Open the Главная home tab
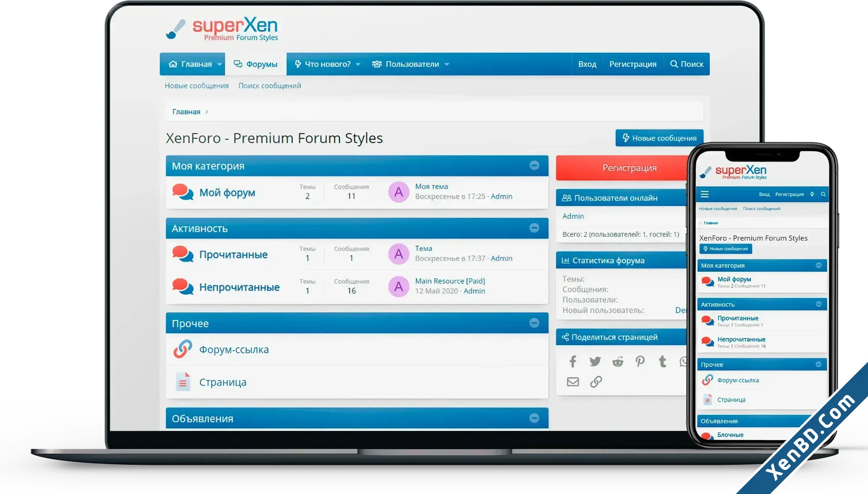 point(190,64)
